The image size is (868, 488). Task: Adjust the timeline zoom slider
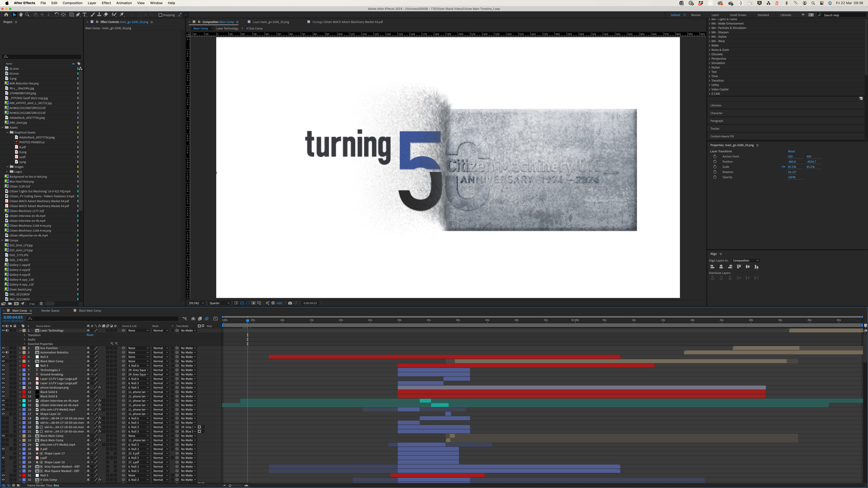click(230, 486)
